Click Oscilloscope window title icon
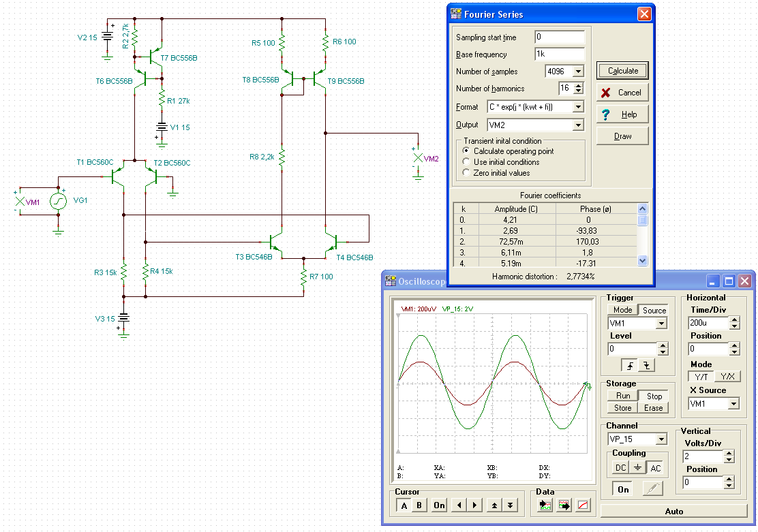 click(x=390, y=281)
